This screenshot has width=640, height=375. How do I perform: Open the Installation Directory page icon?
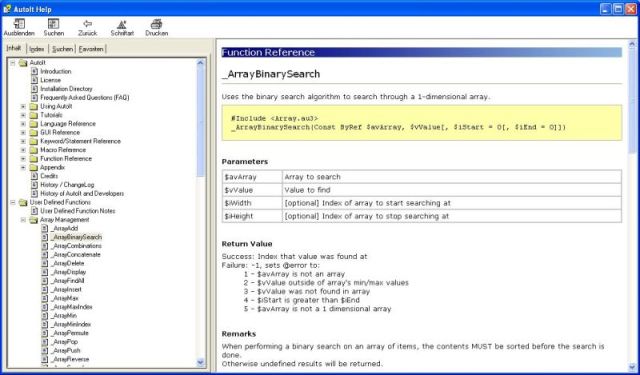pyautogui.click(x=34, y=89)
